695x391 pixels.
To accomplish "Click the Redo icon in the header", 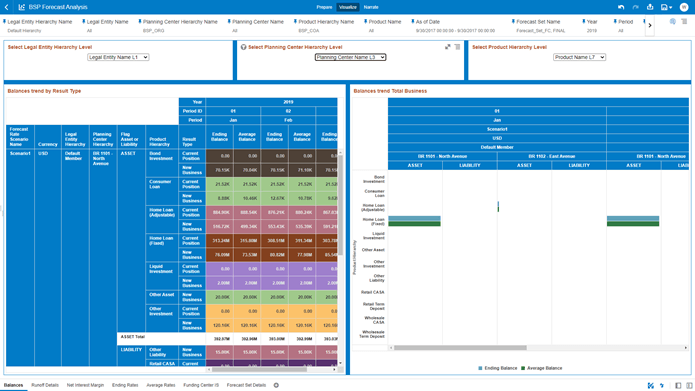I will click(x=636, y=7).
